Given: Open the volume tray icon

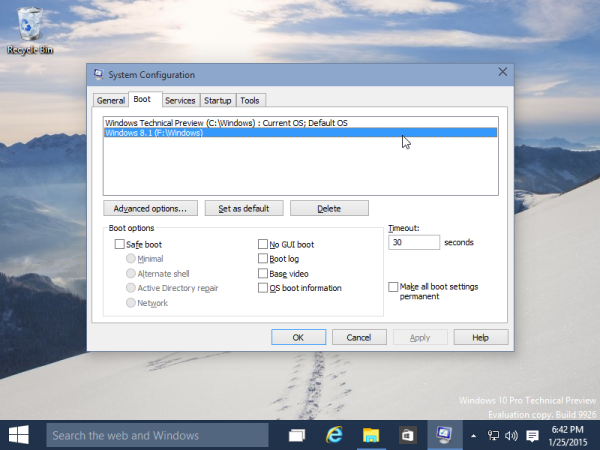Looking at the screenshot, I should 511,435.
